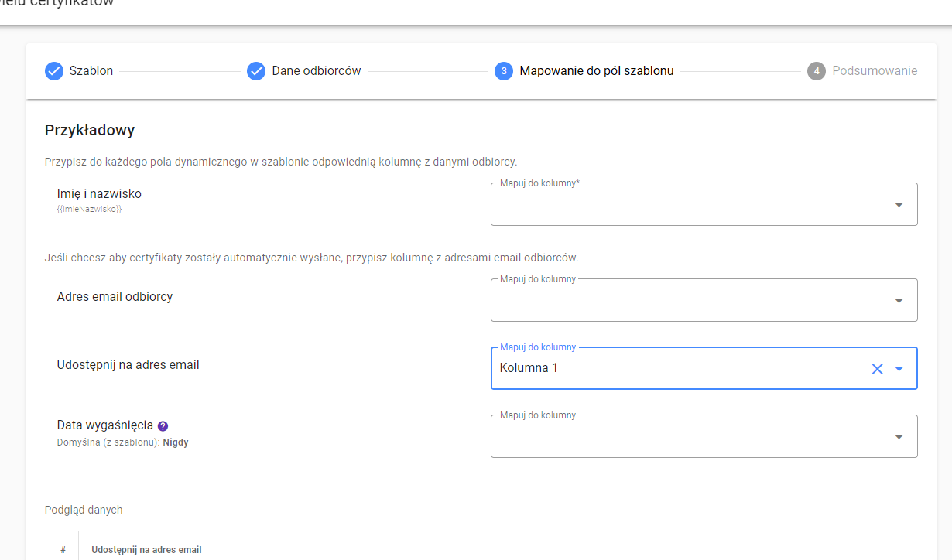Go to the Dane odbiorców step
The height and width of the screenshot is (560, 952).
[317, 71]
